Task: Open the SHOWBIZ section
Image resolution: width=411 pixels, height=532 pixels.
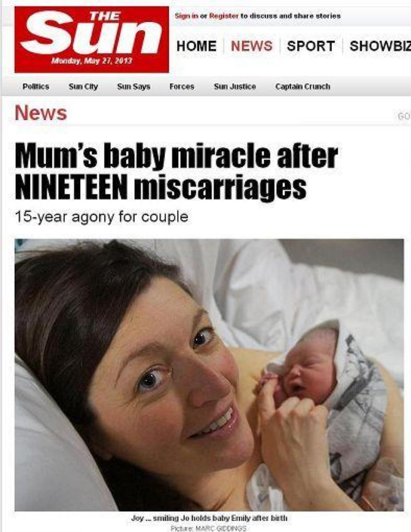Action: click(380, 46)
